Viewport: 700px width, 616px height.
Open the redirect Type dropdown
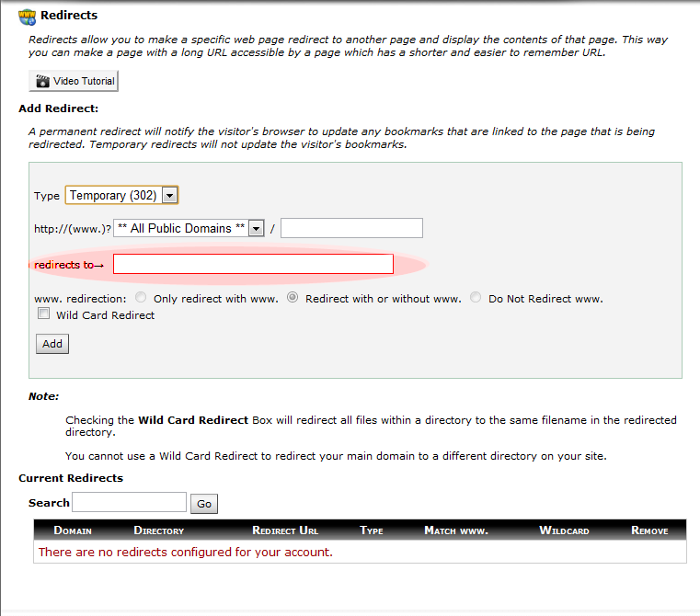121,196
